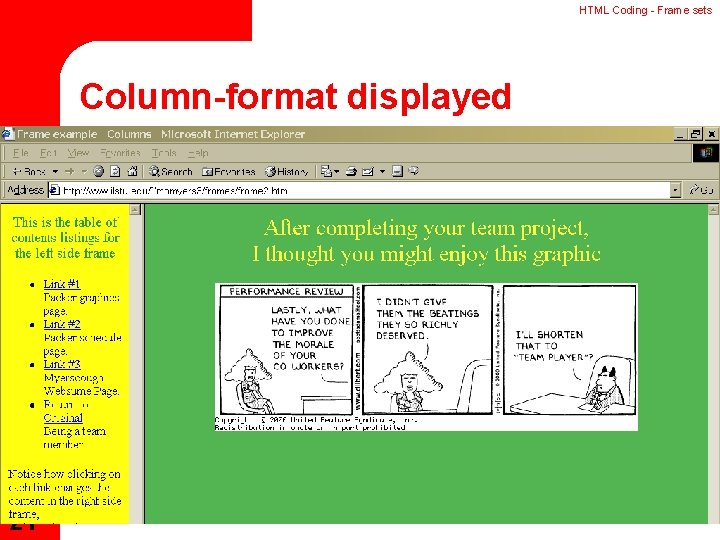The width and height of the screenshot is (720, 540).
Task: Open the Forward history dropdown arrow
Action: (x=84, y=171)
